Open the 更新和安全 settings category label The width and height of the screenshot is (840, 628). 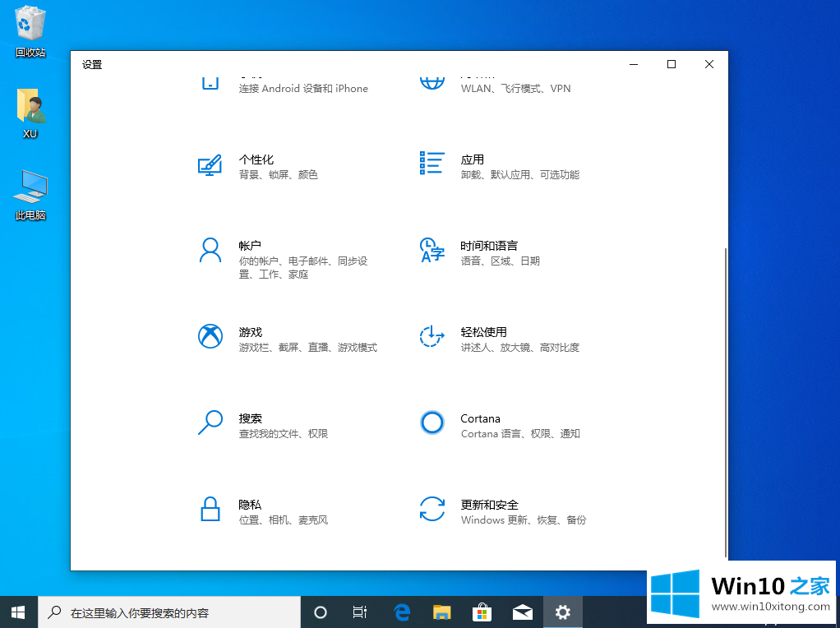tap(489, 505)
